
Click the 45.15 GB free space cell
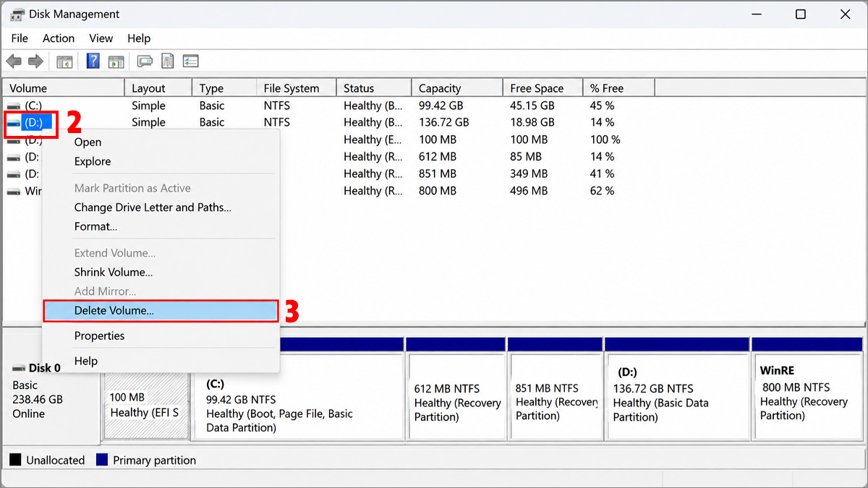pyautogui.click(x=532, y=106)
